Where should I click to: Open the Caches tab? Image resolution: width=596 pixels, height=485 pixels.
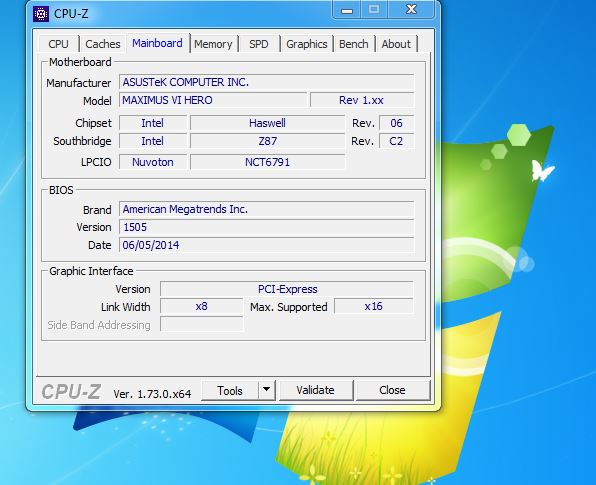(x=103, y=44)
